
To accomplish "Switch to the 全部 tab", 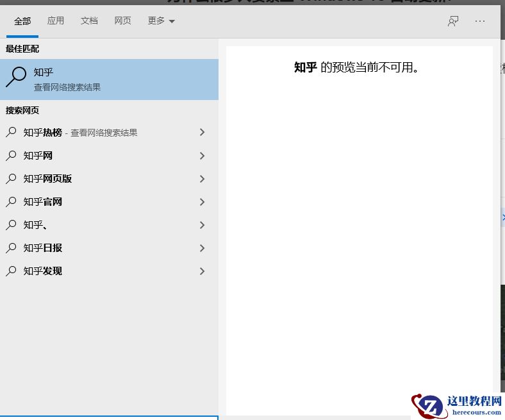I will tap(22, 21).
